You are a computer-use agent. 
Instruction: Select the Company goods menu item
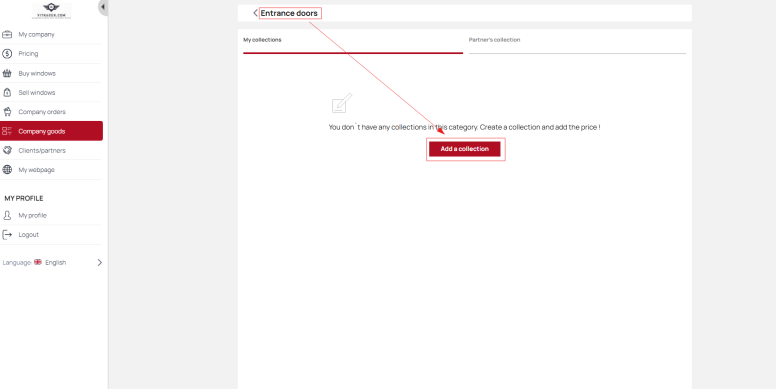51,131
